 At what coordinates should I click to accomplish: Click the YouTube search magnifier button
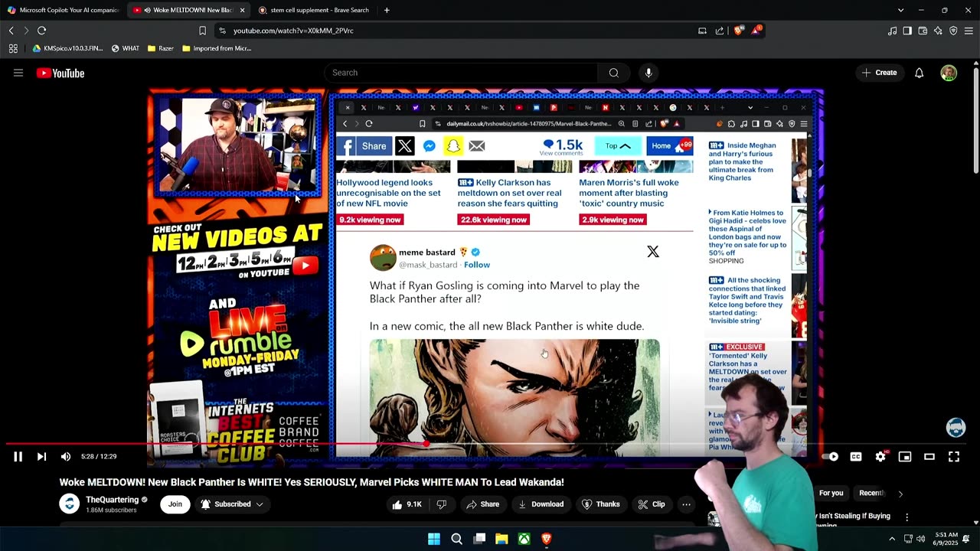point(613,73)
